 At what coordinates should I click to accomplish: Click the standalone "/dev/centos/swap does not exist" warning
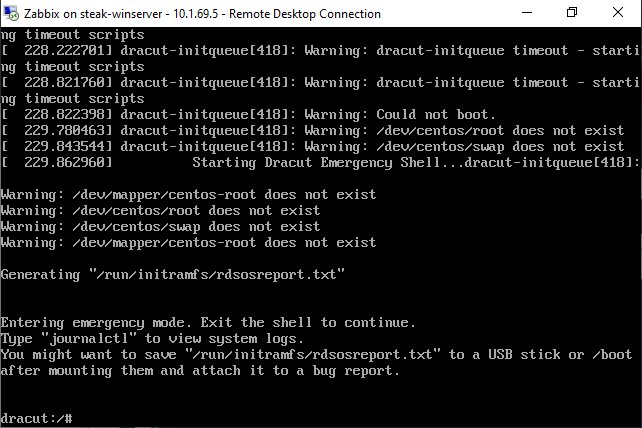(x=160, y=226)
